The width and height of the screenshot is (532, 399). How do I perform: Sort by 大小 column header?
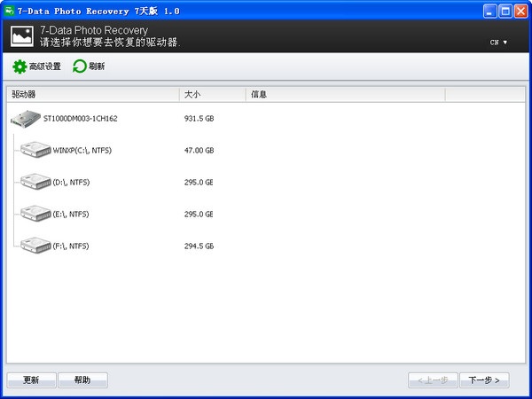click(x=213, y=94)
